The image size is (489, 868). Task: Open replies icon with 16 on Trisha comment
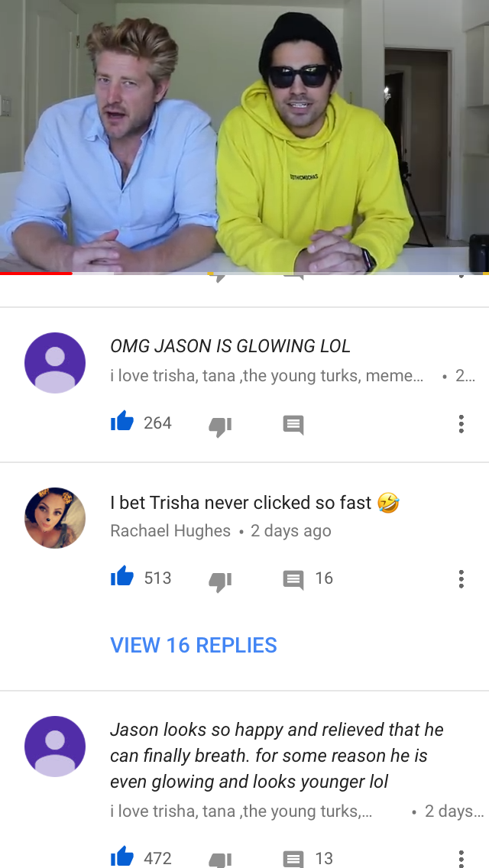click(293, 580)
